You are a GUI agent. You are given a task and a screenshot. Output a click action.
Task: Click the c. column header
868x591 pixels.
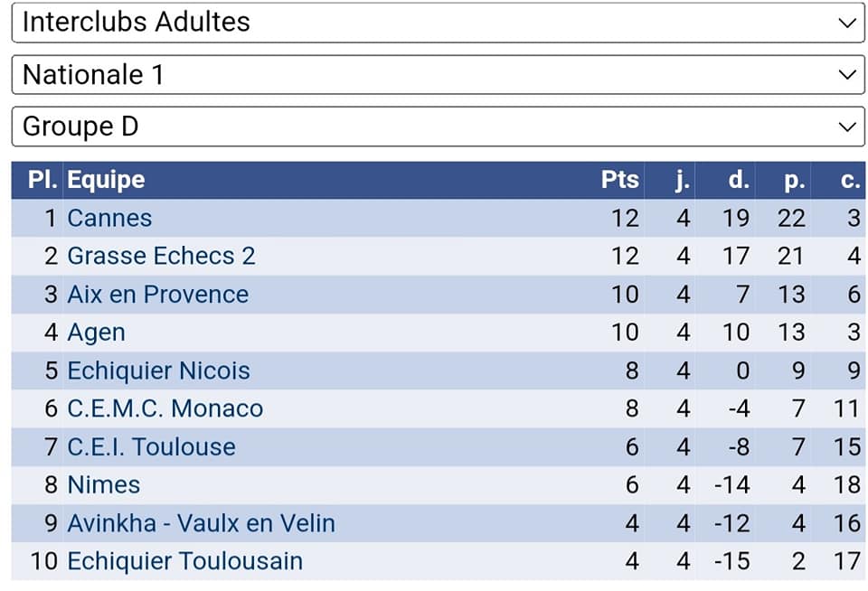tap(849, 180)
